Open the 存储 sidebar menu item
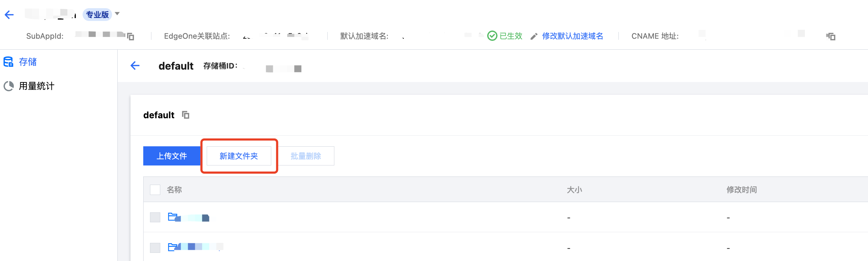The height and width of the screenshot is (261, 868). pyautogui.click(x=28, y=62)
